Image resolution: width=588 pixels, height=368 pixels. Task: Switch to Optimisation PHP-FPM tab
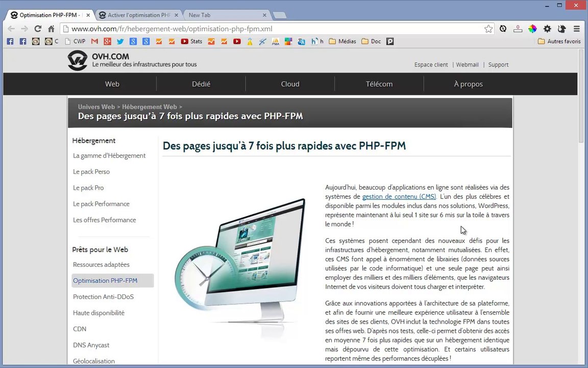pyautogui.click(x=49, y=15)
